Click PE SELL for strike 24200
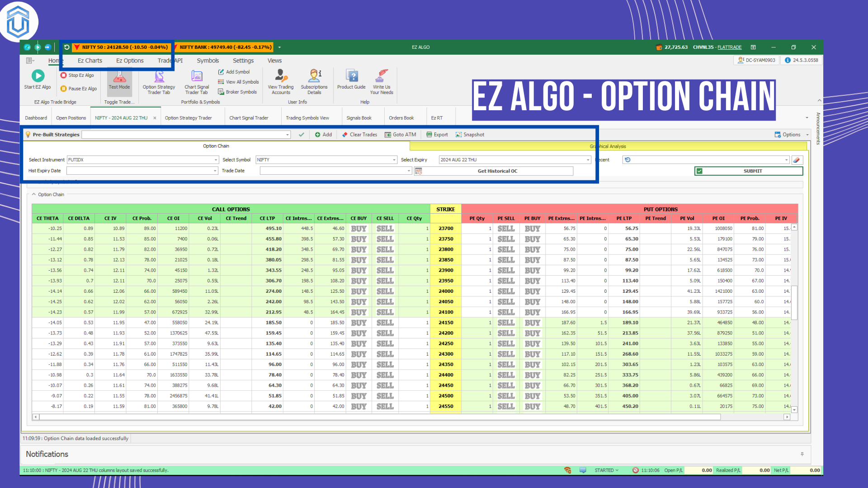 point(506,333)
